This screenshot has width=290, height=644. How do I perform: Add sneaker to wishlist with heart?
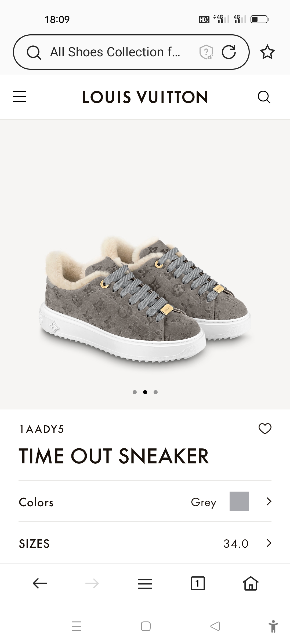[265, 429]
